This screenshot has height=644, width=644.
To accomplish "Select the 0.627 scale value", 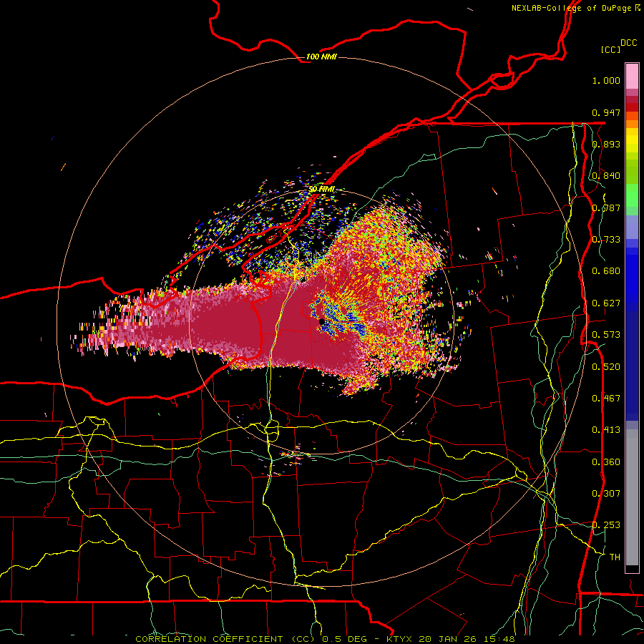I will tap(606, 303).
